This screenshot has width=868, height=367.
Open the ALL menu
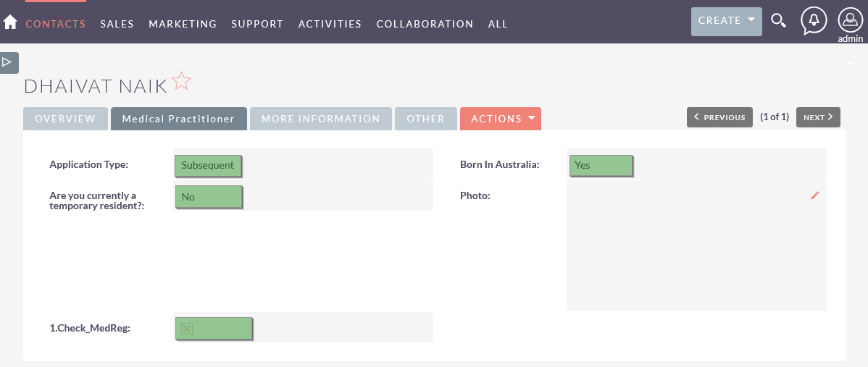click(x=498, y=24)
